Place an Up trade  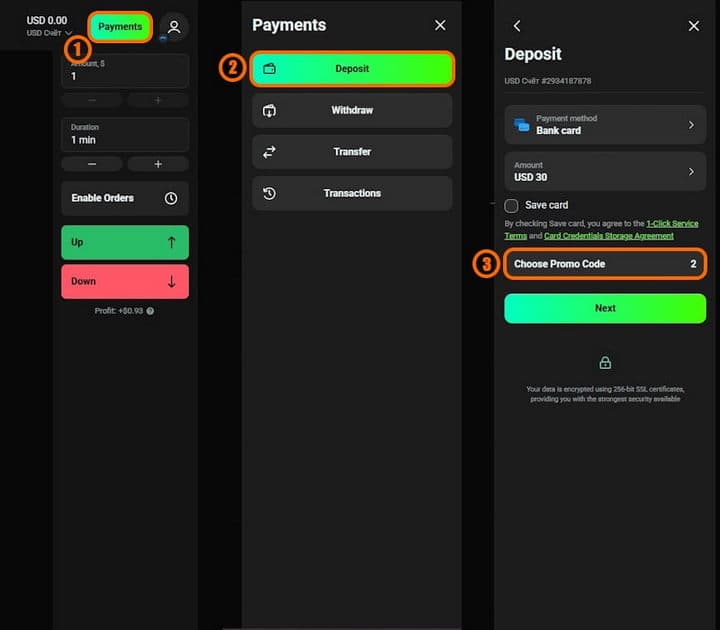tap(125, 242)
